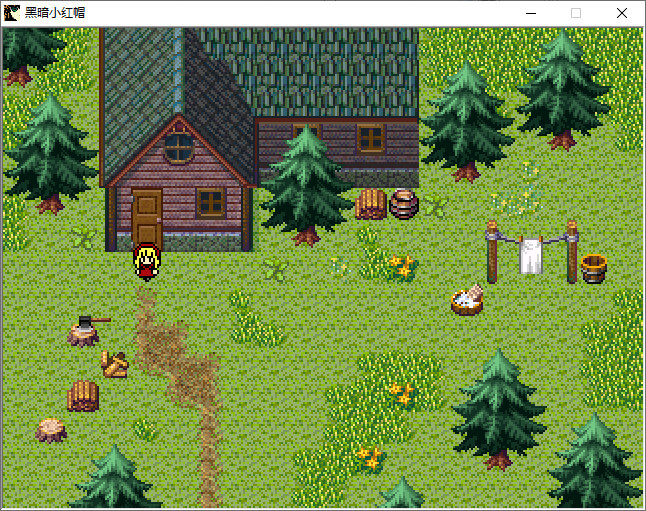
Task: Click the orange flowers closest to the cabin
Action: click(402, 266)
